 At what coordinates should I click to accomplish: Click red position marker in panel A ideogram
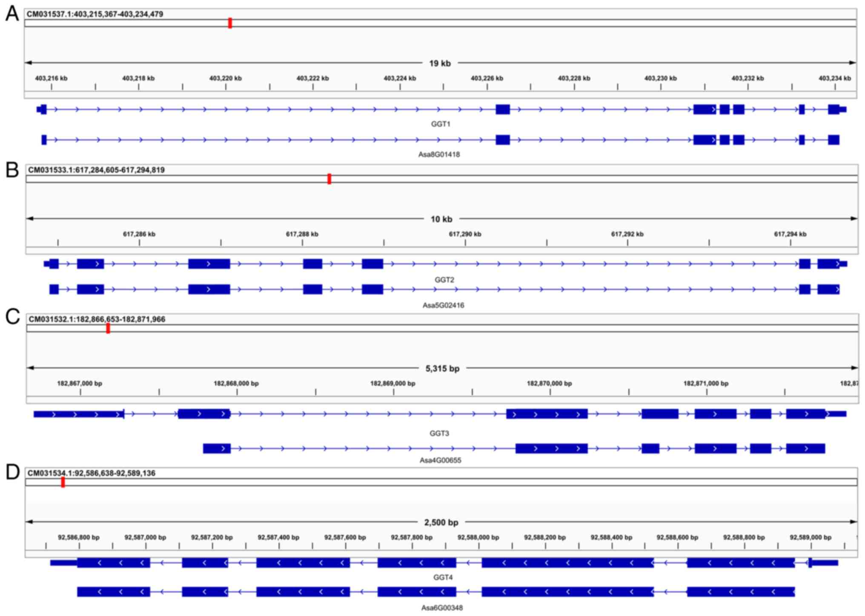coord(230,23)
